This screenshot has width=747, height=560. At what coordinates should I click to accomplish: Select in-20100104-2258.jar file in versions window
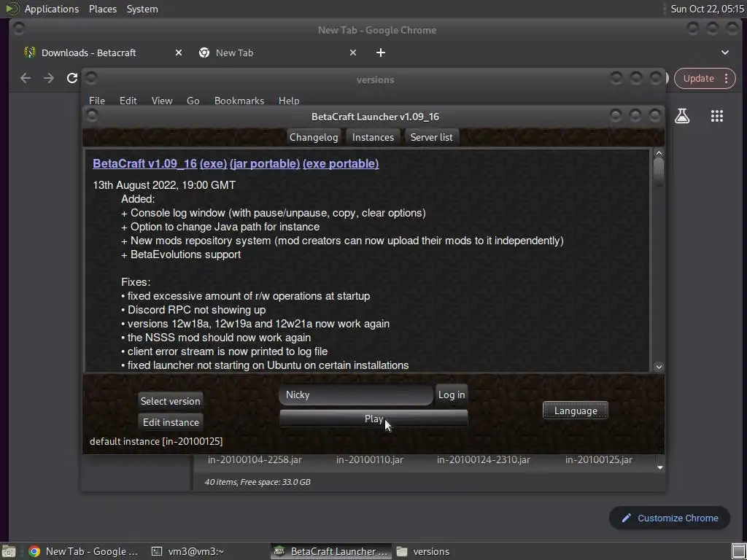click(255, 459)
